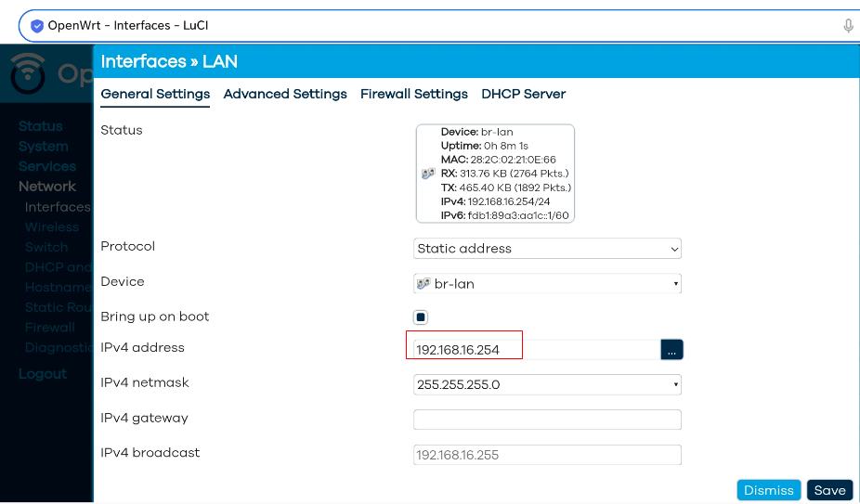Screen dimensions: 860x504
Task: Go to Firewall in sidebar
Action: [x=50, y=328]
